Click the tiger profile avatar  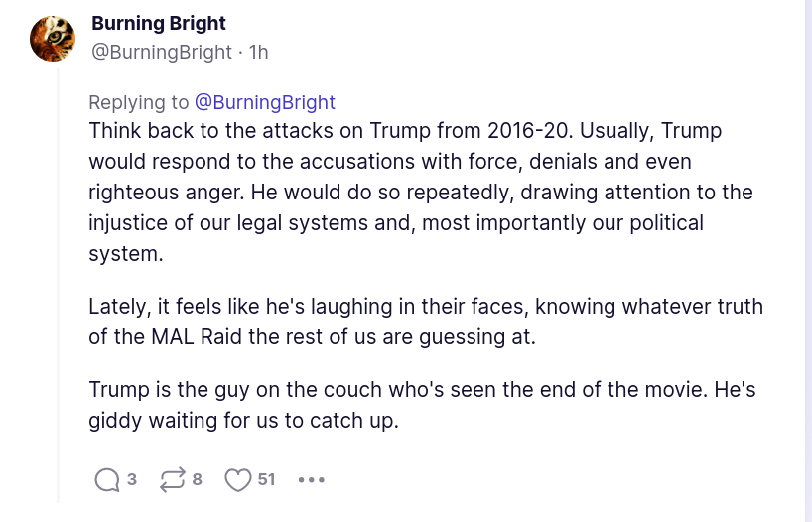[x=53, y=39]
